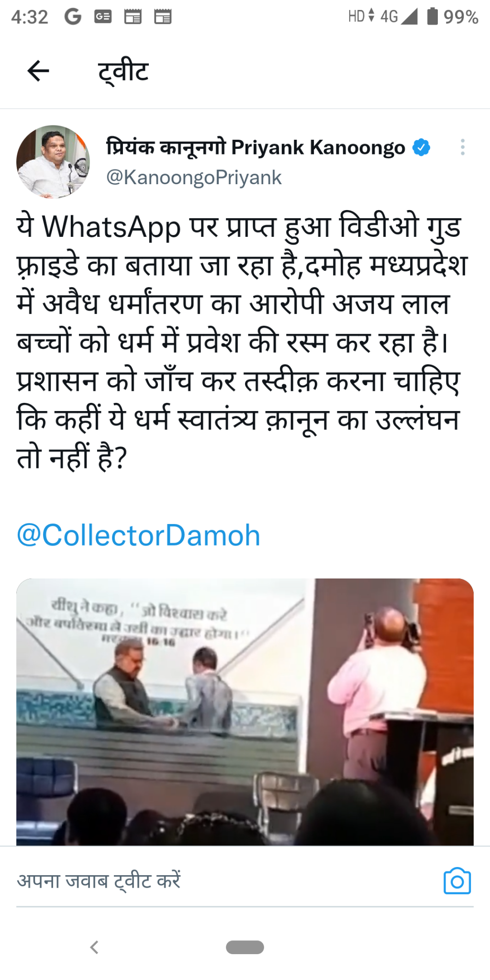Tap the ट्वीट header title

click(x=123, y=72)
